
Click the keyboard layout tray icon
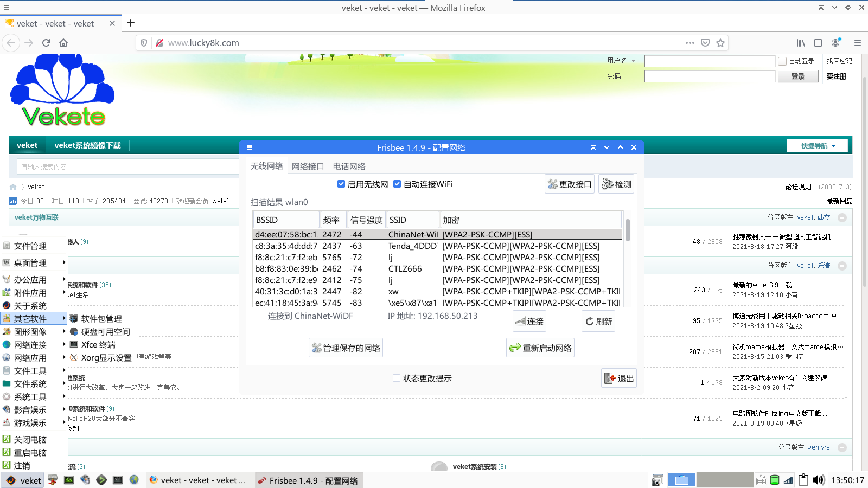click(761, 480)
